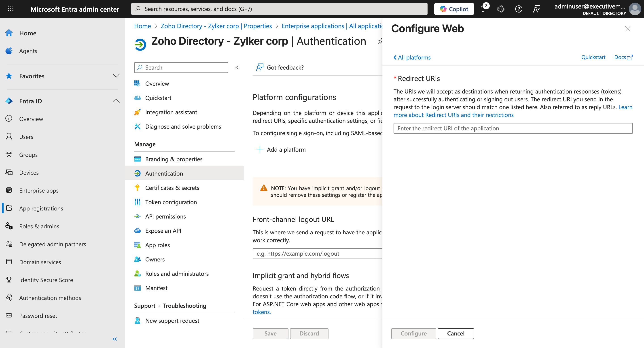Open the settings gear in header
Screen dimensions: 644x348
(500, 9)
